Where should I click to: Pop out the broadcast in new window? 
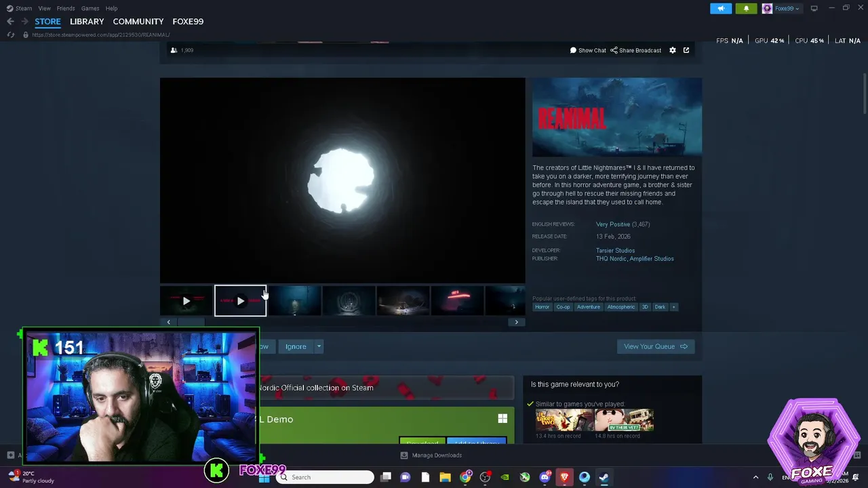point(686,50)
